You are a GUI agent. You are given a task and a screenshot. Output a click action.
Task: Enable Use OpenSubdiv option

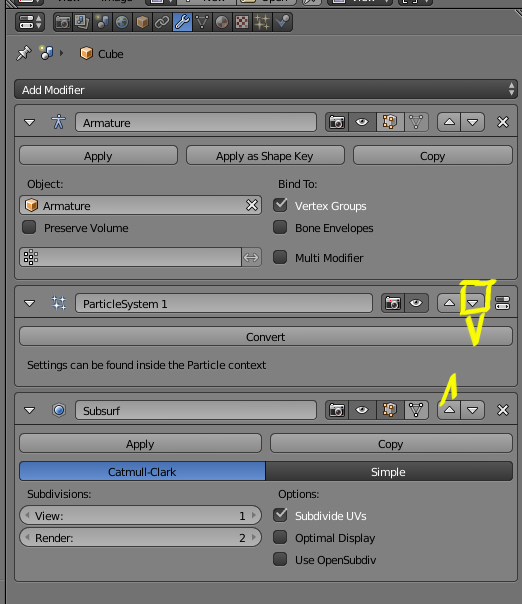(280, 559)
